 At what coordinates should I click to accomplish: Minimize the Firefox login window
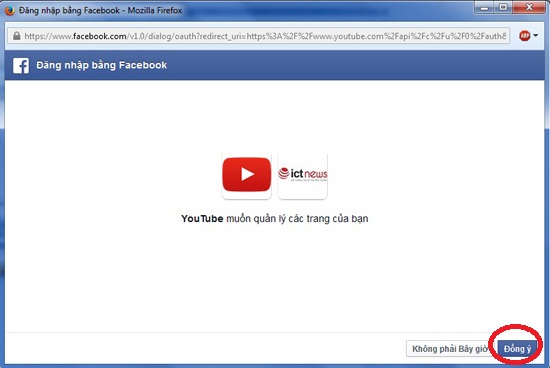(484, 7)
